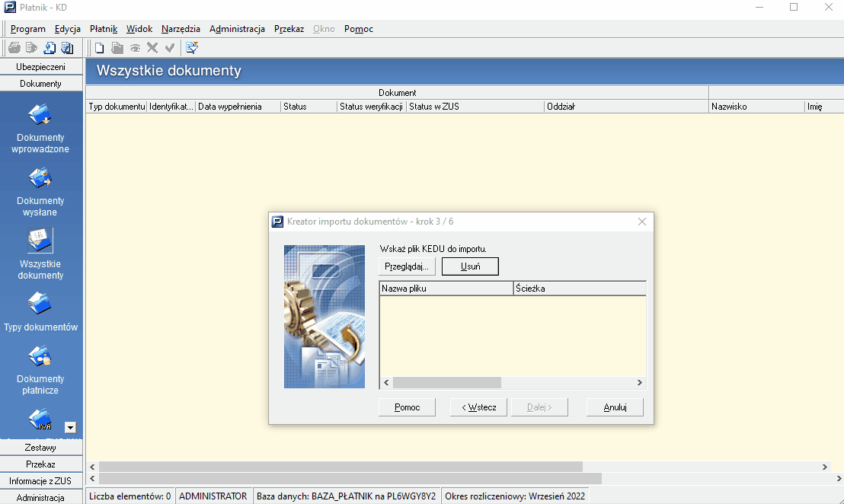844x504 pixels.
Task: Open Dokumenty wysłane sidebar icon
Action: pos(40,178)
